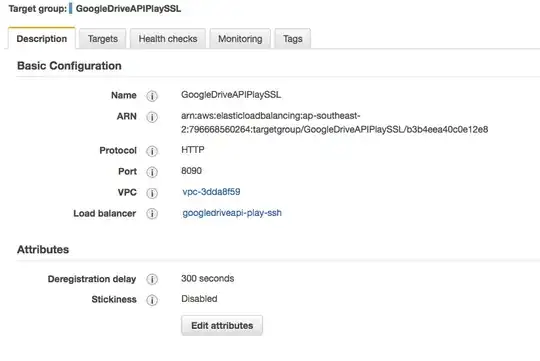Viewport: 540px width, 361px height.
Task: Click the Stickiness value Disabled
Action: pos(199,299)
